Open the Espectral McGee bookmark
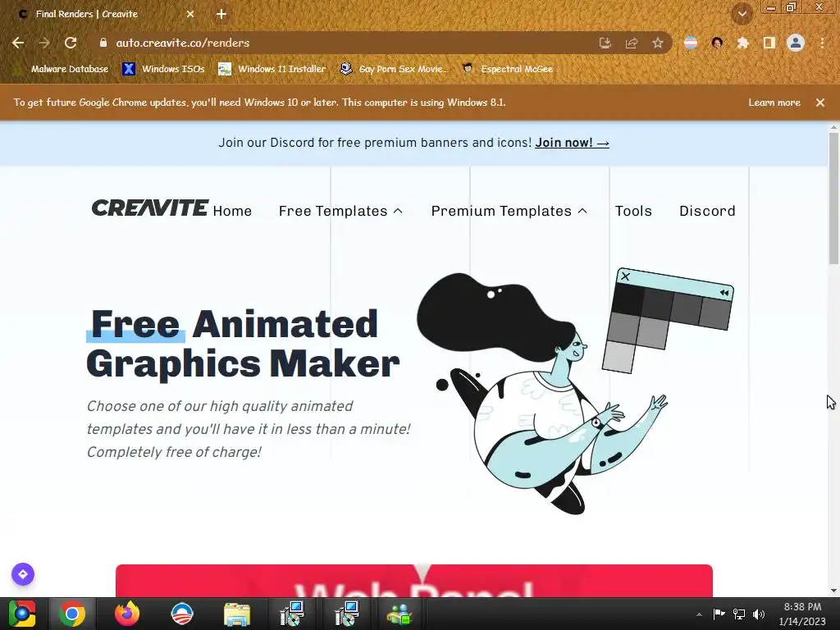The height and width of the screenshot is (630, 840). pyautogui.click(x=508, y=69)
